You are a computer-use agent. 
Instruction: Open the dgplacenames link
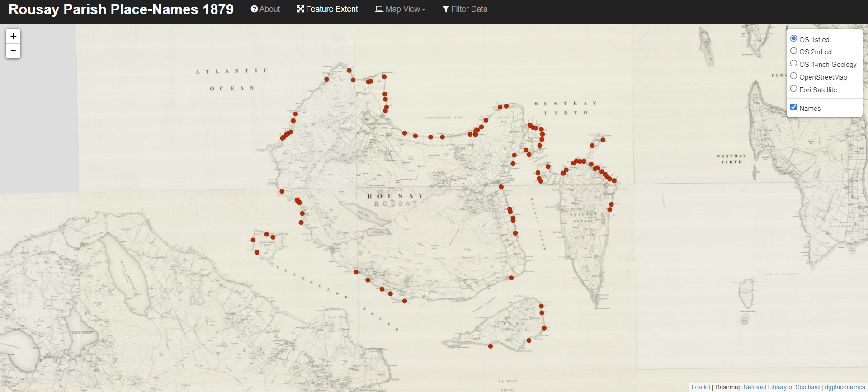point(844,387)
